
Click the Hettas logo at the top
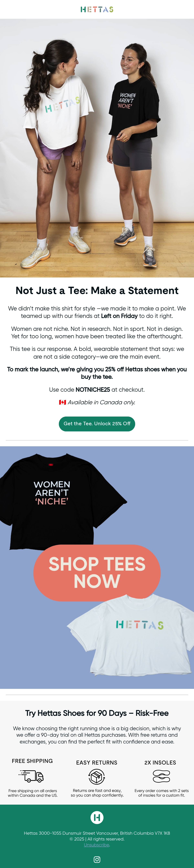tap(97, 9)
